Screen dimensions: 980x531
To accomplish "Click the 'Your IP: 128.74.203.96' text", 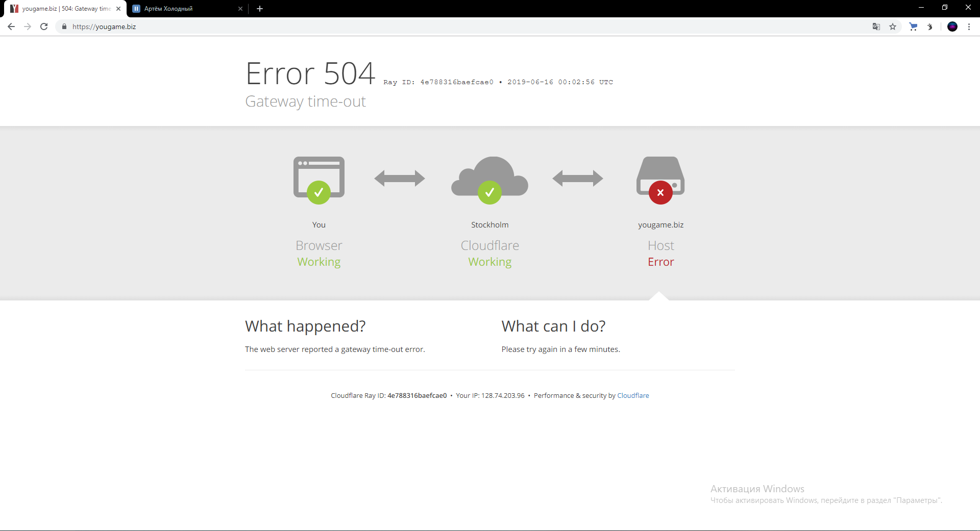I will coord(490,395).
